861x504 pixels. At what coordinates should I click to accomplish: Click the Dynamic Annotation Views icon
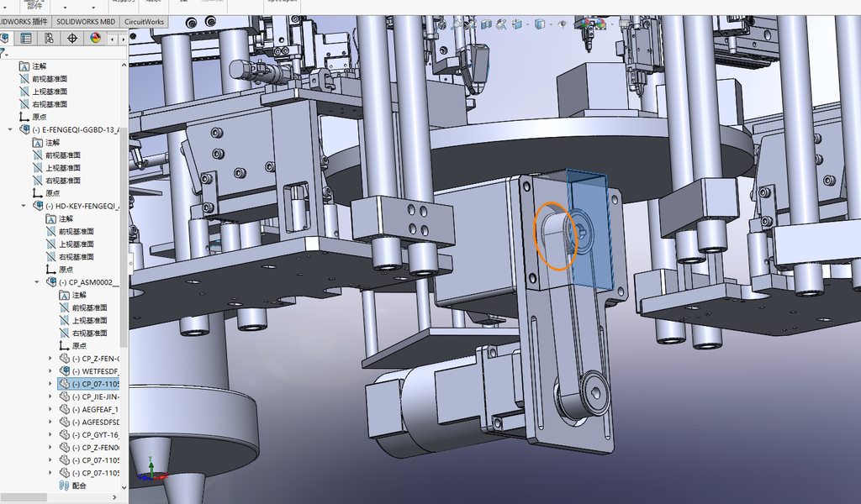(x=501, y=24)
